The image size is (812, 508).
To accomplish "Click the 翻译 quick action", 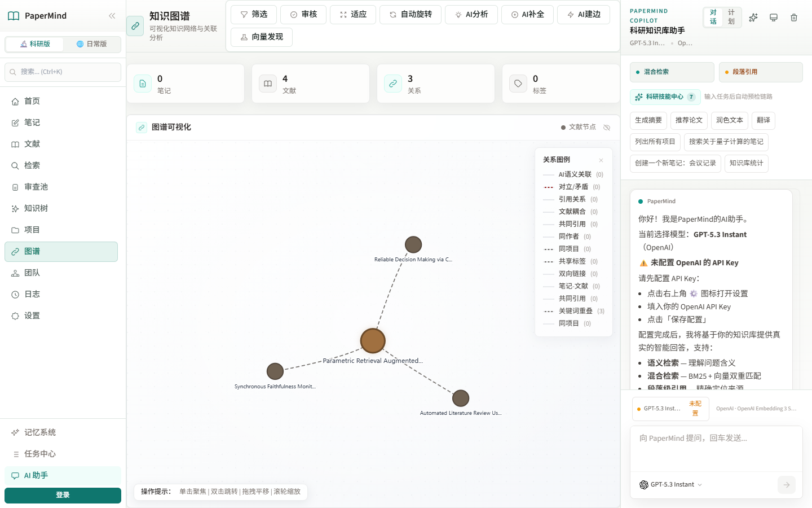I will (764, 120).
